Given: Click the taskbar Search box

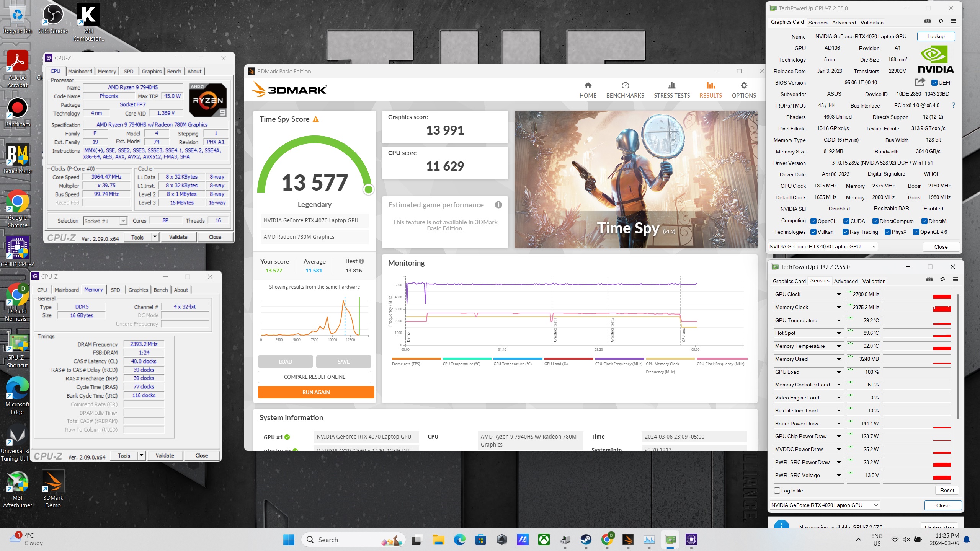Looking at the screenshot, I should (x=353, y=540).
